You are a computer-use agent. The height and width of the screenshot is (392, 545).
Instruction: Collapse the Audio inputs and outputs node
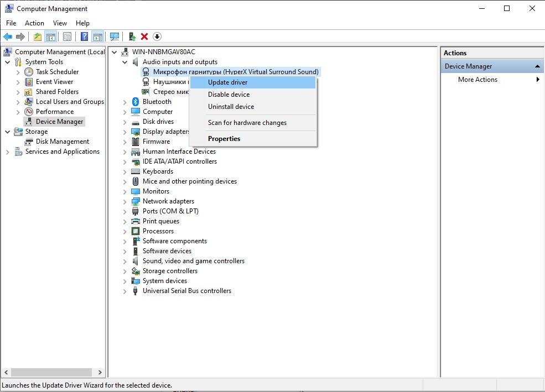(x=125, y=62)
